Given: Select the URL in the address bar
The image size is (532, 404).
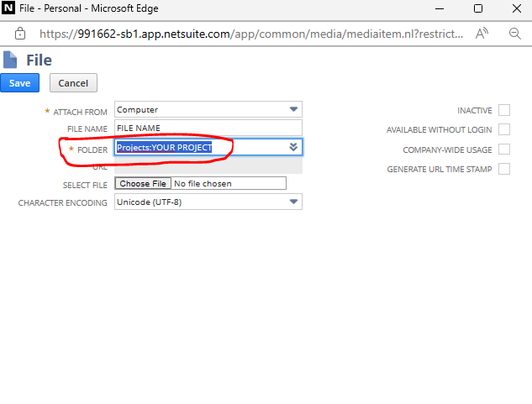Looking at the screenshot, I should (x=252, y=34).
